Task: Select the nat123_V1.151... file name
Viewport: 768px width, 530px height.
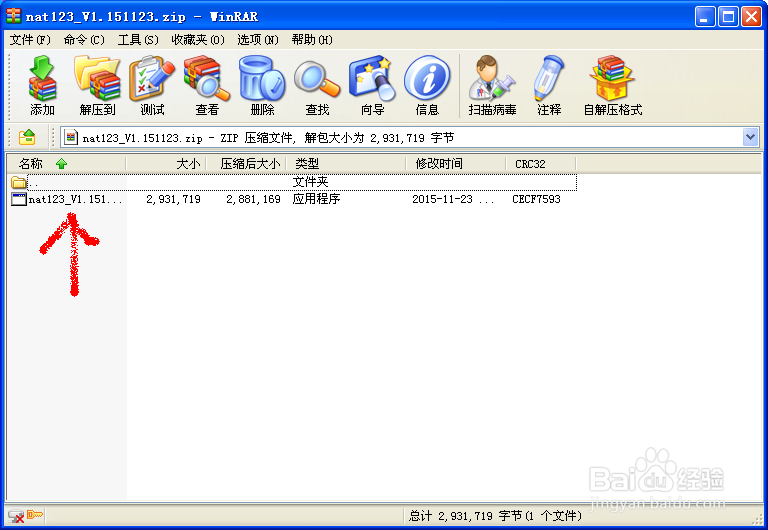Action: click(75, 199)
